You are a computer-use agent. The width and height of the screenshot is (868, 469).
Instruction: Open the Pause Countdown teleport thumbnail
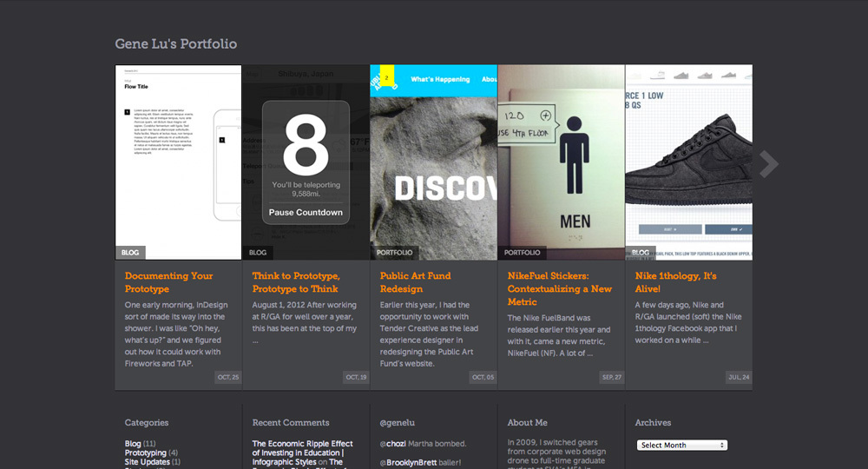pyautogui.click(x=306, y=162)
